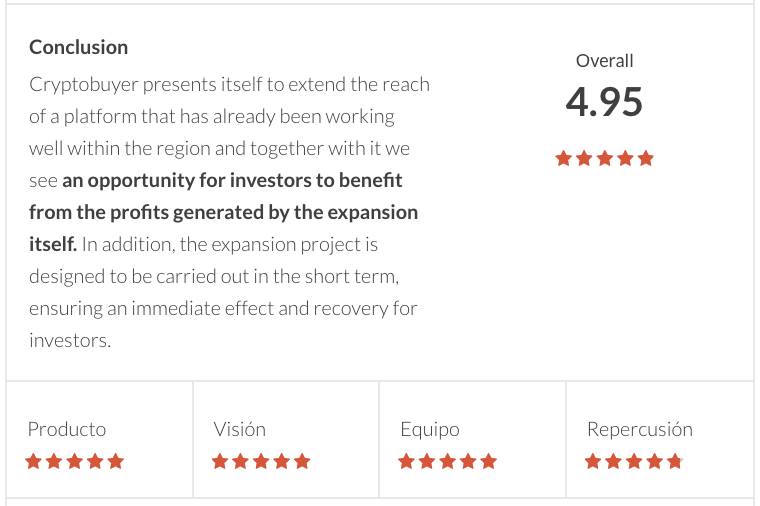Click the first star under Producto
760x506 pixels.
pyautogui.click(x=33, y=461)
